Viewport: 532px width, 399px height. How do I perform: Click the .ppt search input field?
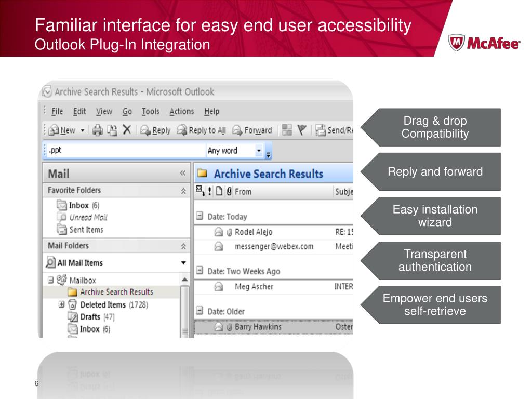(x=126, y=150)
